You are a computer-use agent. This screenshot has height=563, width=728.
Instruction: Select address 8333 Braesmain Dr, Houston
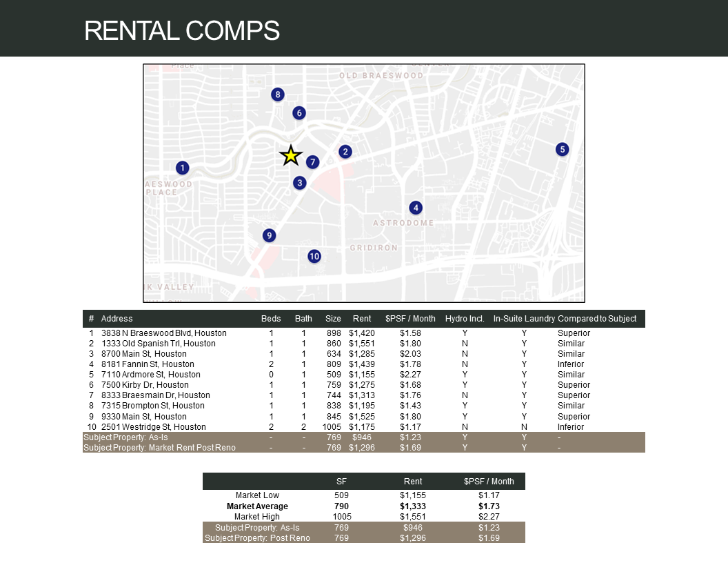[x=156, y=395]
